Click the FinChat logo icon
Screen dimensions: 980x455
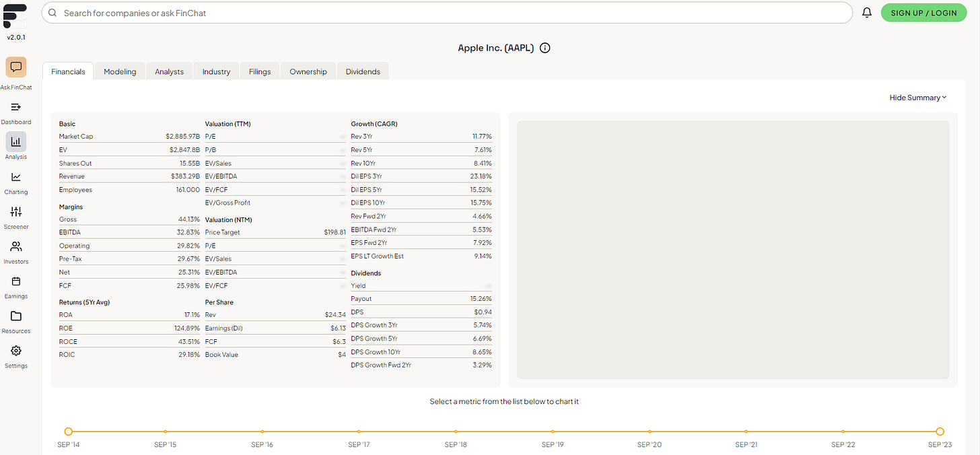coord(15,16)
